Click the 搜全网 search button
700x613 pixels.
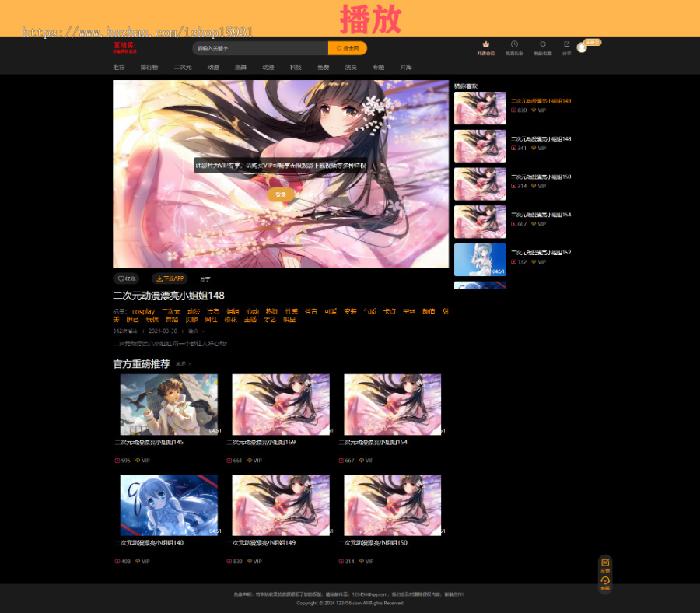pos(348,48)
